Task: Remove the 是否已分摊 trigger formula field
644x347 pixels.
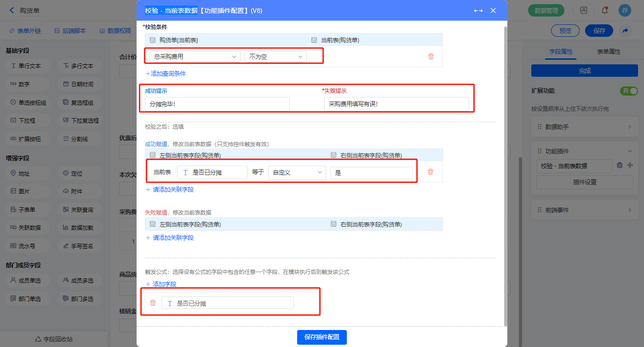Action: click(153, 303)
